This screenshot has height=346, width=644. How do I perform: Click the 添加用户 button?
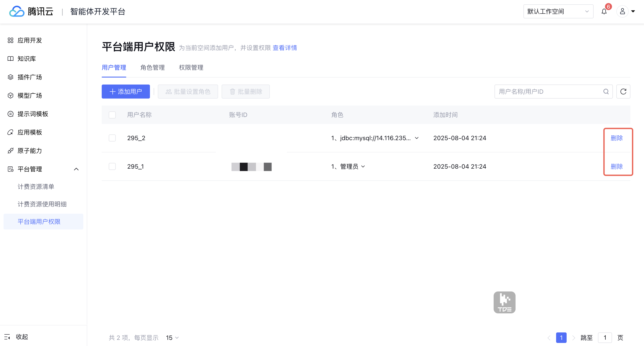pyautogui.click(x=126, y=92)
